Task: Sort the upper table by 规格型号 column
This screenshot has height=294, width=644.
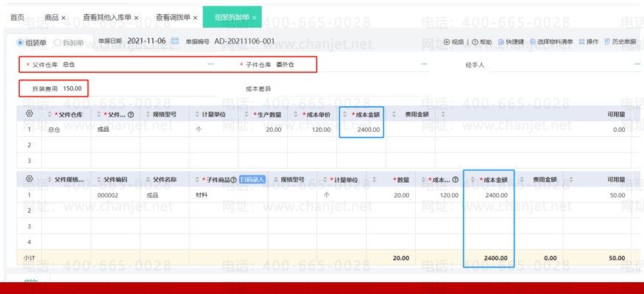Action: click(148, 115)
